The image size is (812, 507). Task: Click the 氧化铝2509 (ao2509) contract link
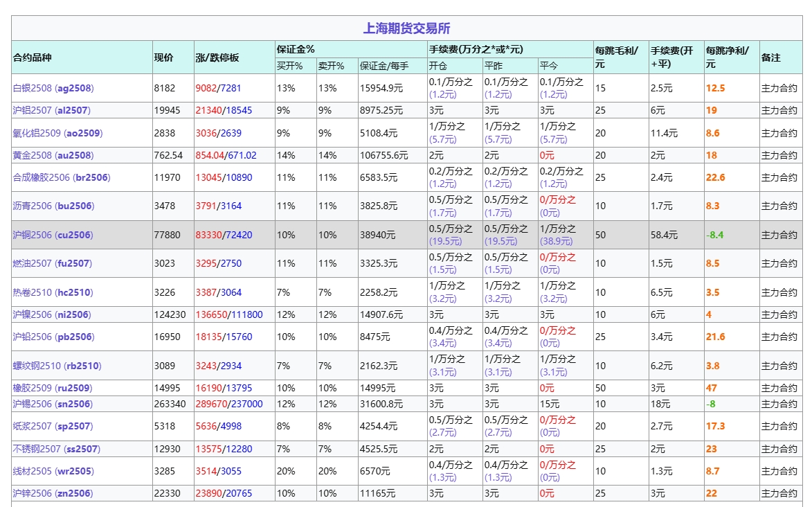[x=58, y=133]
